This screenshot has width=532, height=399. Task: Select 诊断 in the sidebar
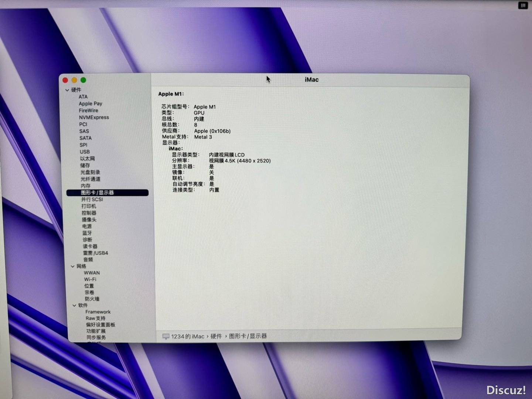point(88,240)
